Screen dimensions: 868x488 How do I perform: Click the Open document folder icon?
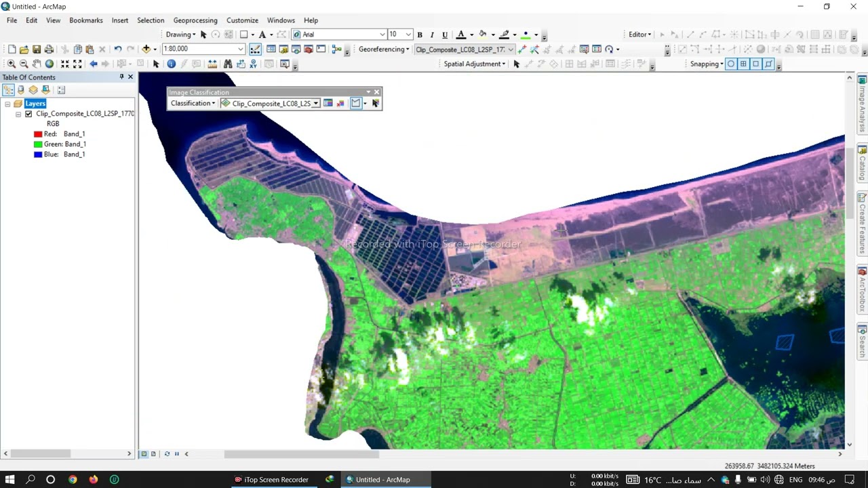click(24, 49)
